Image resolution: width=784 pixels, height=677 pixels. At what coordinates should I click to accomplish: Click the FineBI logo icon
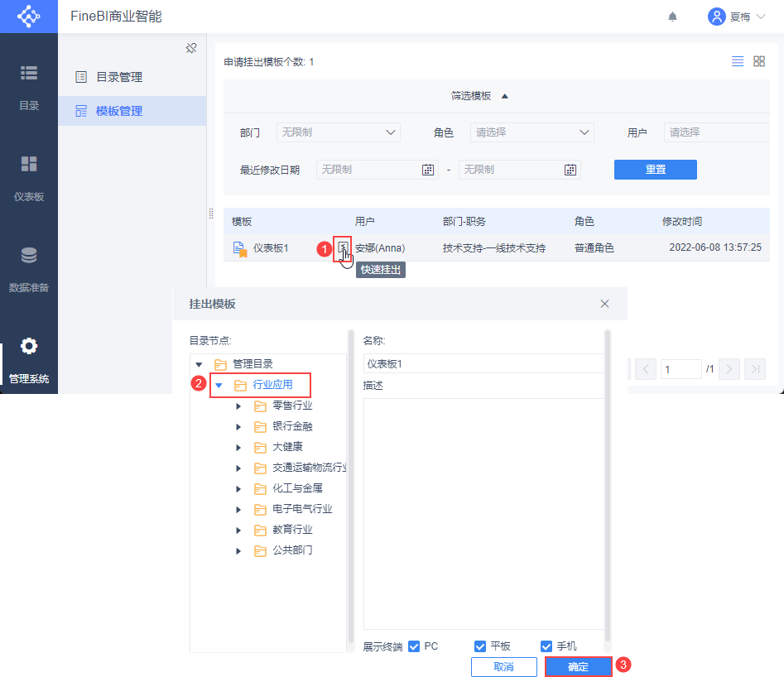pyautogui.click(x=28, y=17)
